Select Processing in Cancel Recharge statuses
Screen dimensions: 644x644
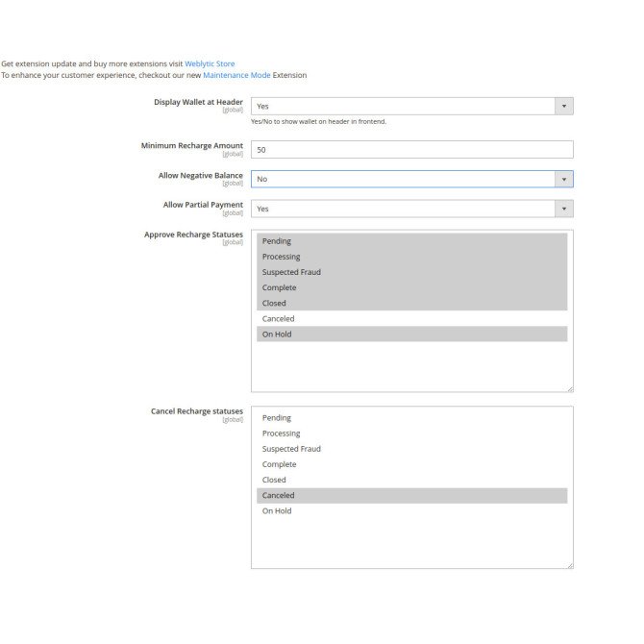click(412, 433)
